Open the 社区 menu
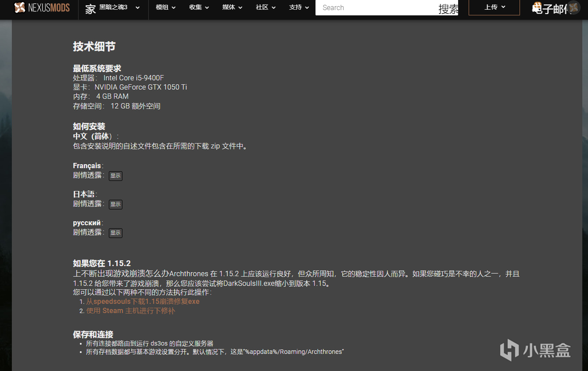 tap(265, 7)
